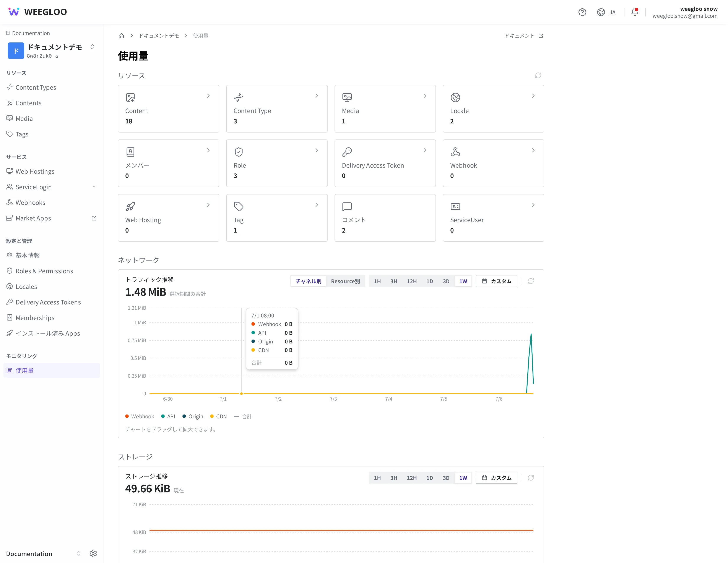Select 3D range for storage chart
Image resolution: width=728 pixels, height=563 pixels.
pyautogui.click(x=446, y=478)
